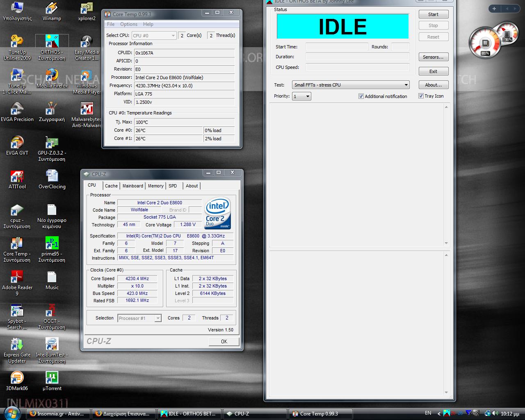Screen dimensions: 525x420
Task: Open the Priority dropdown in ORTHOS
Action: (301, 96)
